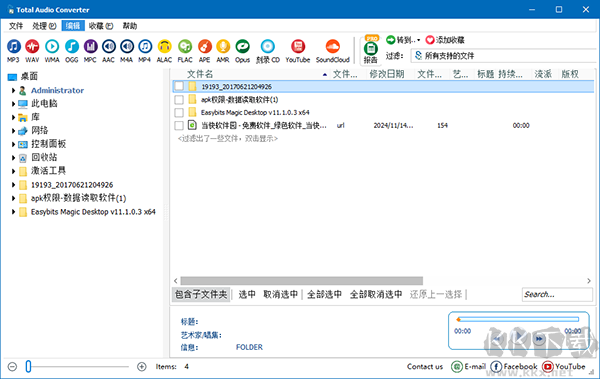
Task: Expand the 此电脑 tree node
Action: pos(13,104)
